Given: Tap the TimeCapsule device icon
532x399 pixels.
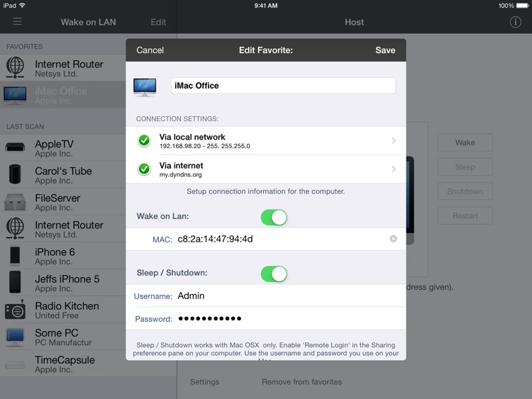Looking at the screenshot, I should [x=15, y=365].
